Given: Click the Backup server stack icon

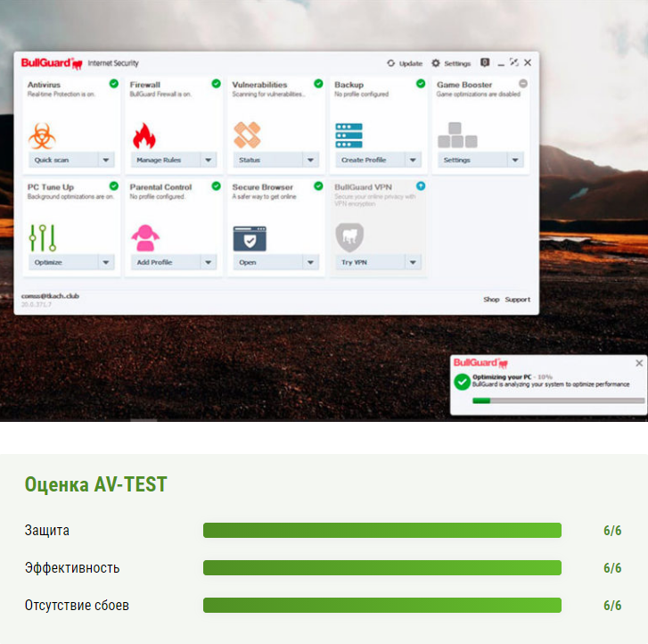Looking at the screenshot, I should coord(349,136).
